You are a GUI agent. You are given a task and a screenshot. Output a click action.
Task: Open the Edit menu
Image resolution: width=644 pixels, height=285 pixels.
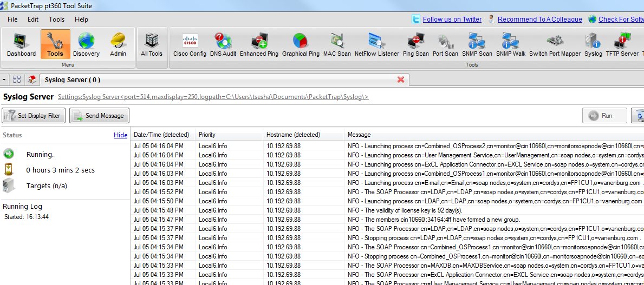pos(33,19)
